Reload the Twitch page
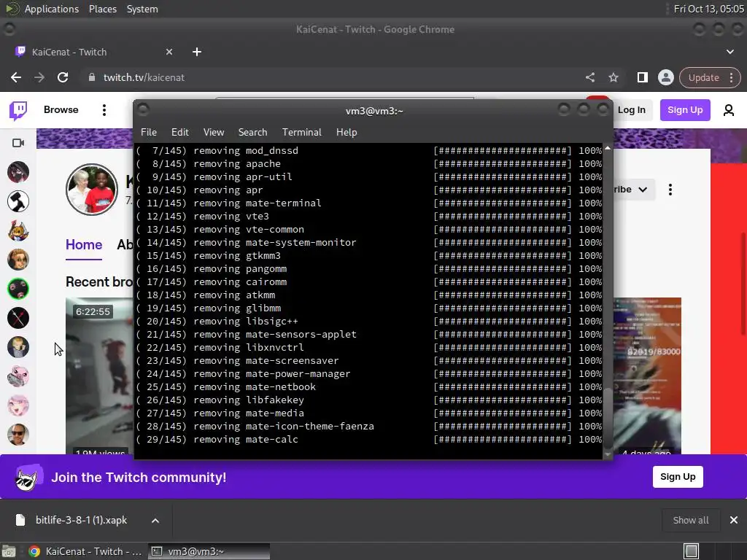747x560 pixels. point(63,77)
